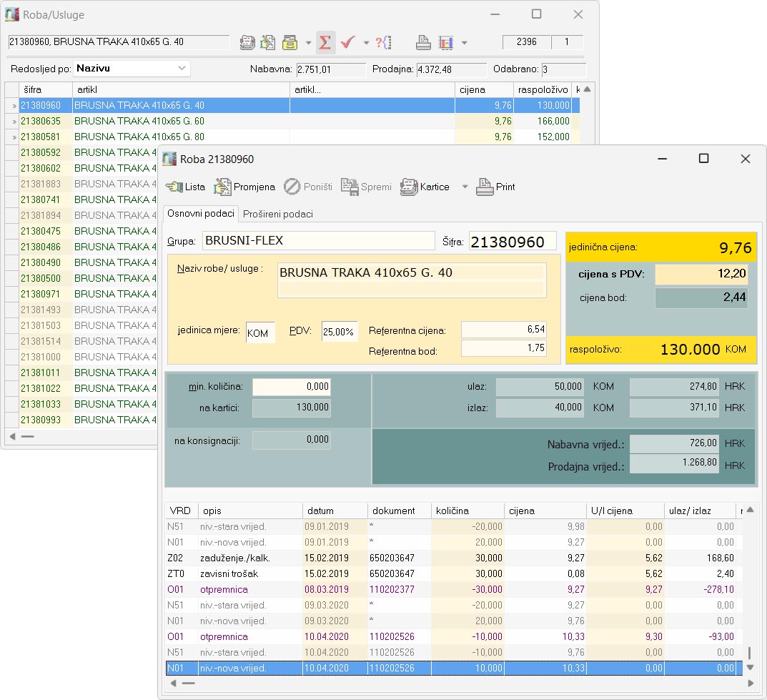Expand the arrow beside the red checkmark
Screen dimensions: 767x700
coord(366,43)
